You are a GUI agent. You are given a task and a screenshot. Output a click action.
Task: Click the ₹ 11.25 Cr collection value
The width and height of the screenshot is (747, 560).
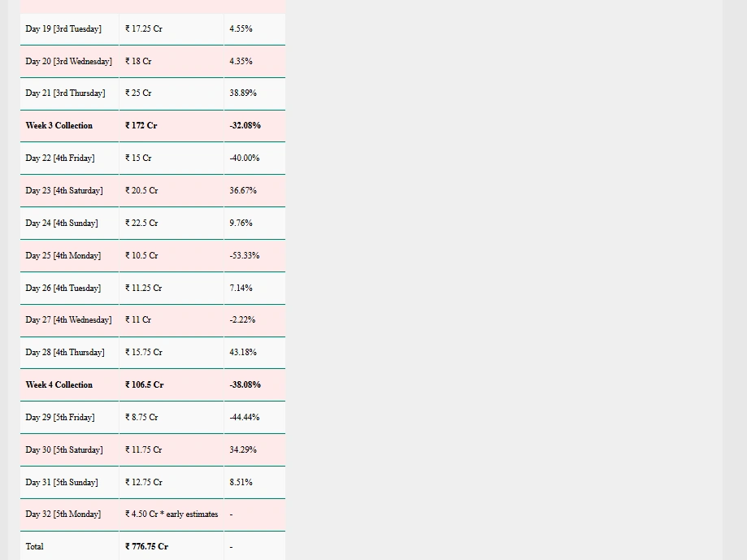[x=143, y=288]
